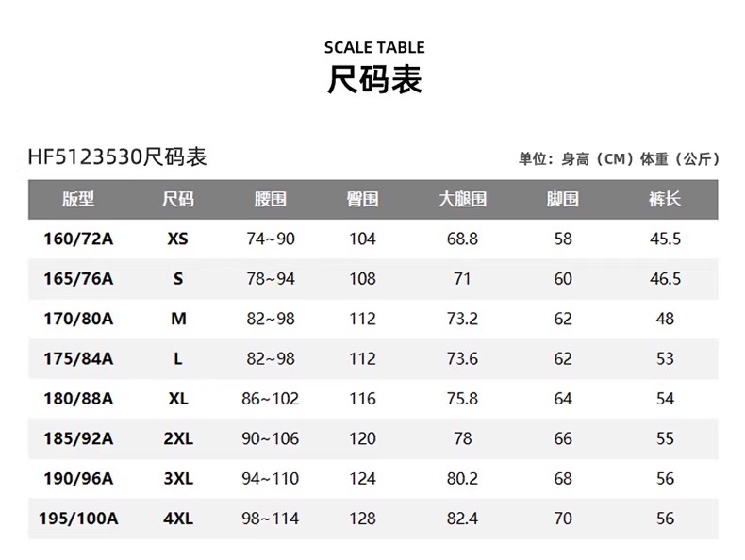
Task: Click the thigh value 75.8
Action: [x=462, y=399]
